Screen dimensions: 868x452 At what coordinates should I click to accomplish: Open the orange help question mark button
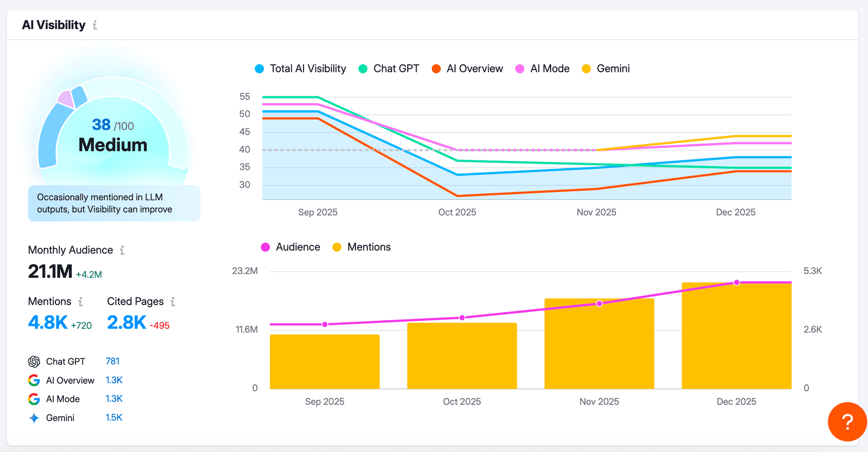847,422
